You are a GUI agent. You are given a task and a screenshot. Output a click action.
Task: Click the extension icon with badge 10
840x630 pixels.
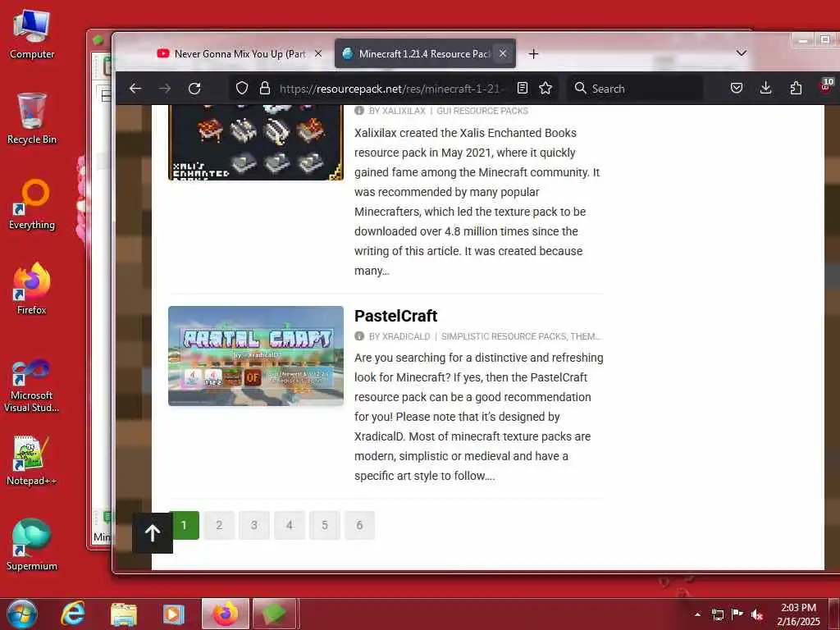click(x=825, y=85)
